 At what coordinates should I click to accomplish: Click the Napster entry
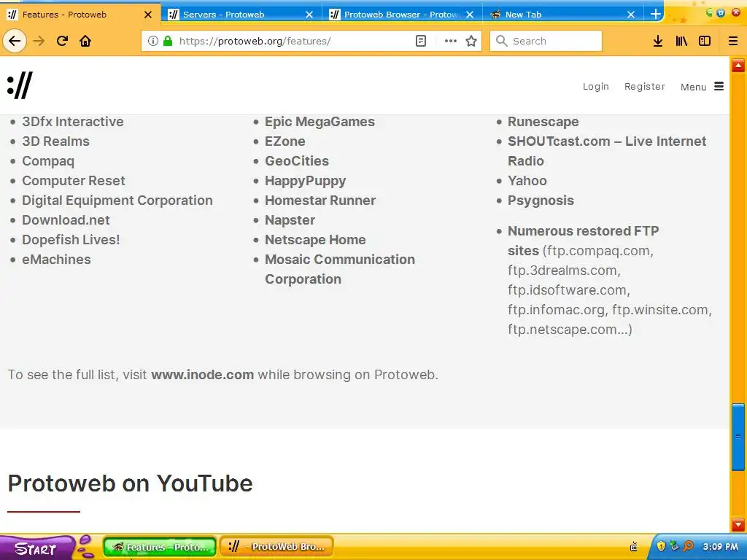pos(290,220)
